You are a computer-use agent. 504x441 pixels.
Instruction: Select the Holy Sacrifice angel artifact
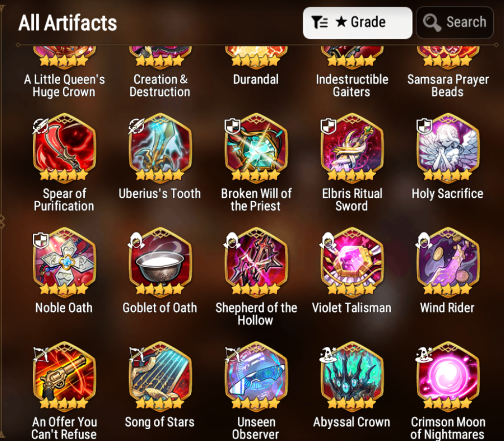tap(448, 148)
